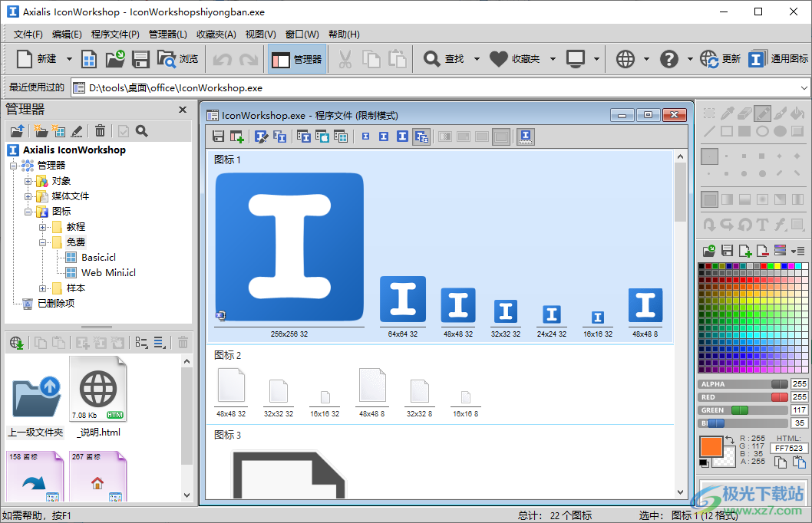
Task: Click the Save icon on the main toolbar
Action: coord(142,58)
